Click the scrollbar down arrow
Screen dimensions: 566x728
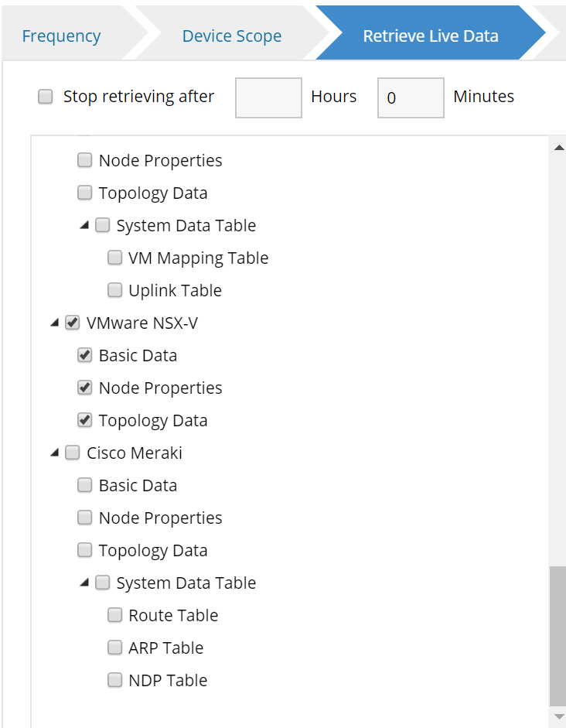click(x=559, y=716)
